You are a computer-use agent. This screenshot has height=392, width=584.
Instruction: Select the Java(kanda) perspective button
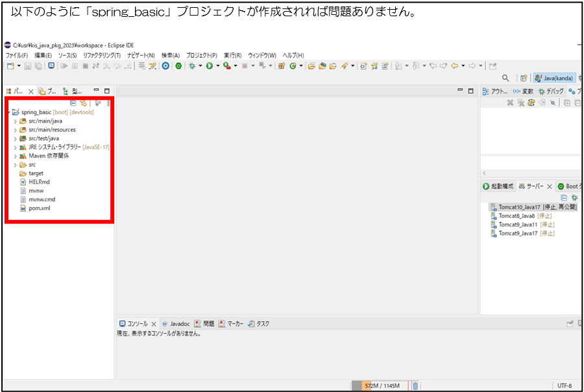[x=554, y=78]
